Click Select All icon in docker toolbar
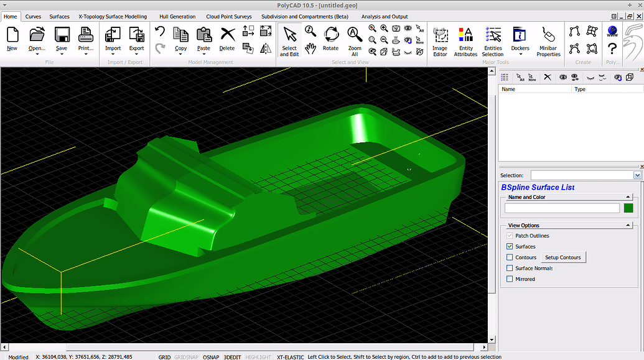Screen dimensions: 644x360 (520, 77)
